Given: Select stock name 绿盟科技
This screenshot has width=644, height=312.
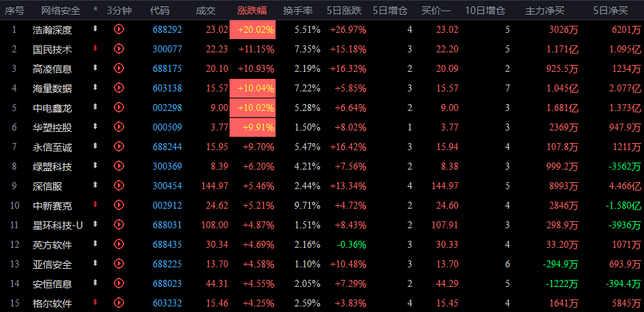Looking at the screenshot, I should pos(52,167).
